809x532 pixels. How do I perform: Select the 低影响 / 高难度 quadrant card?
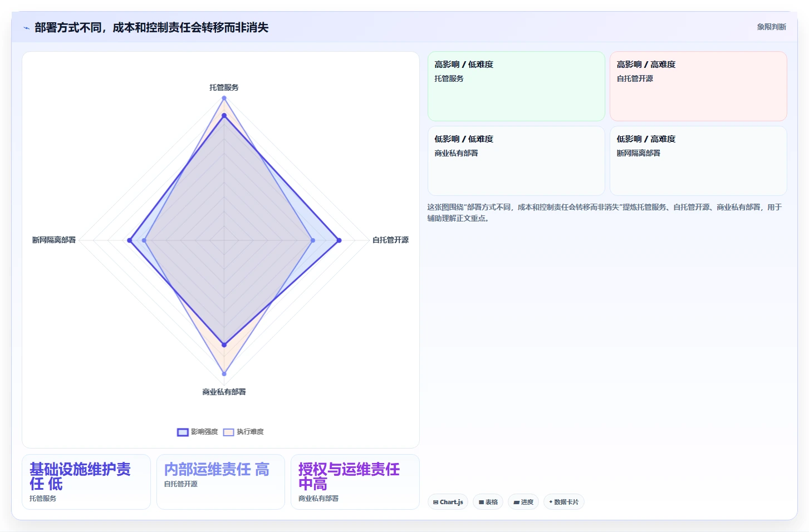click(698, 161)
